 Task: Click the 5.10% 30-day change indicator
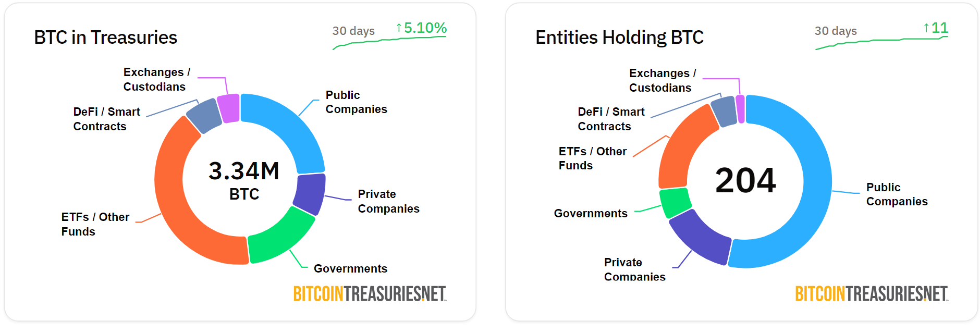(x=421, y=28)
